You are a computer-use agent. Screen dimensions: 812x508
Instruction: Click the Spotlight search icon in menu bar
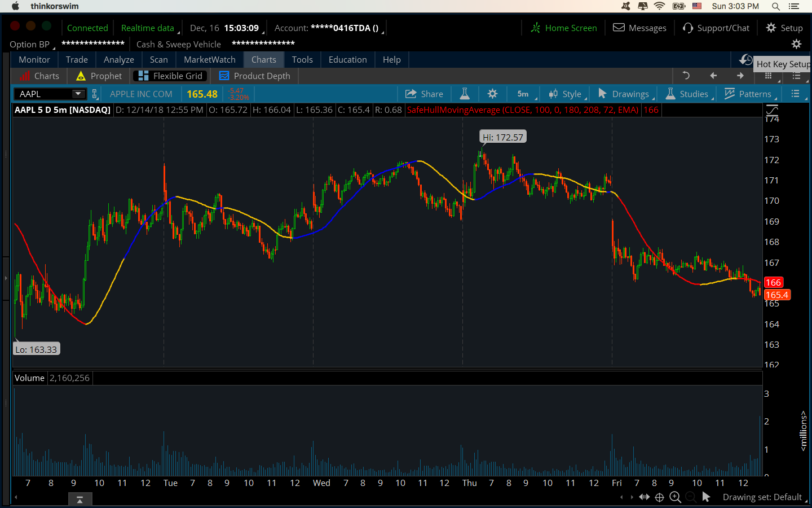click(x=776, y=6)
